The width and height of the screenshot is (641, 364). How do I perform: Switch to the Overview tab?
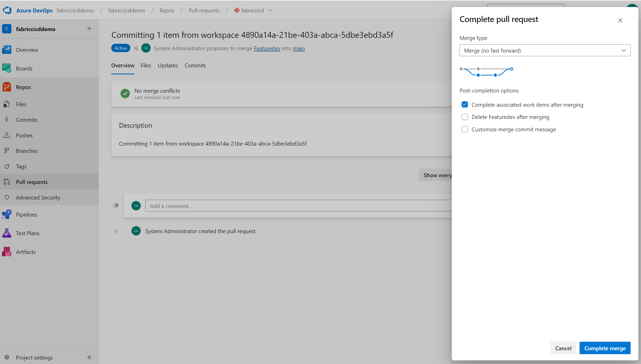click(x=123, y=66)
